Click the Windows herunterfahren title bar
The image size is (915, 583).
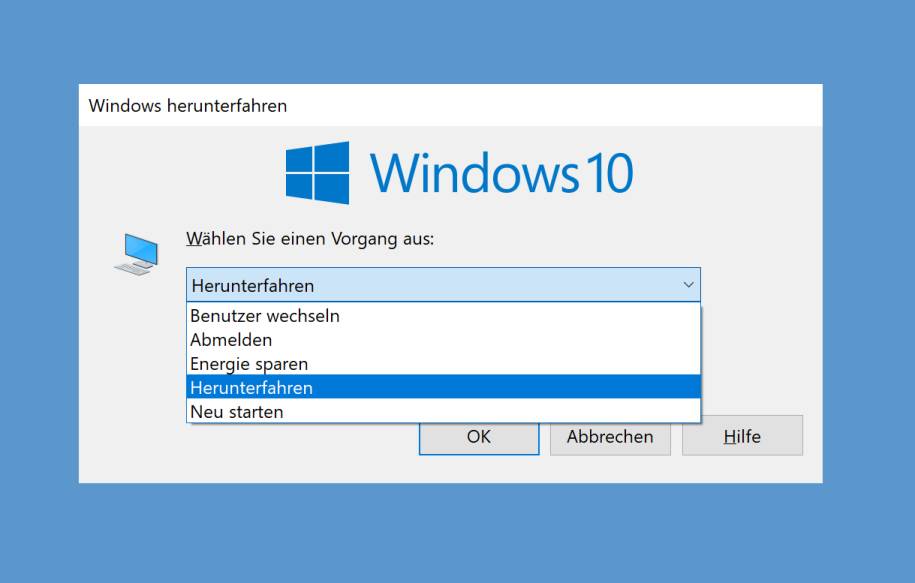(450, 105)
